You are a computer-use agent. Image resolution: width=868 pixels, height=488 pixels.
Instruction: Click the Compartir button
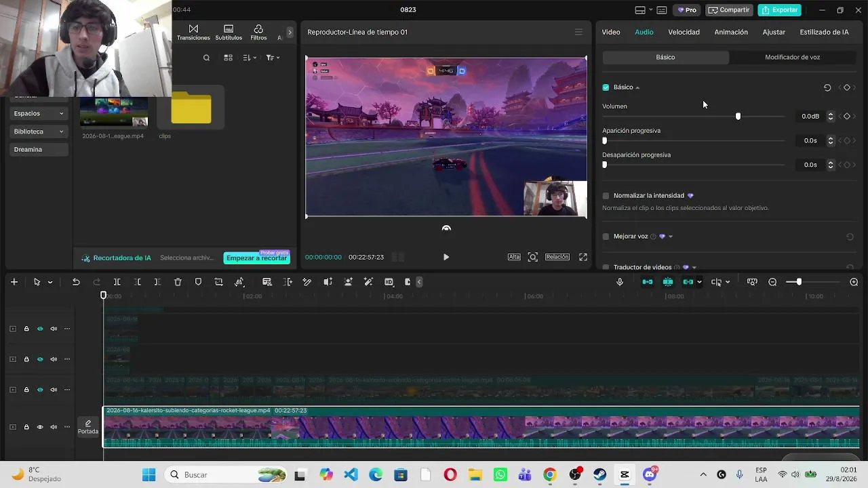tap(729, 10)
